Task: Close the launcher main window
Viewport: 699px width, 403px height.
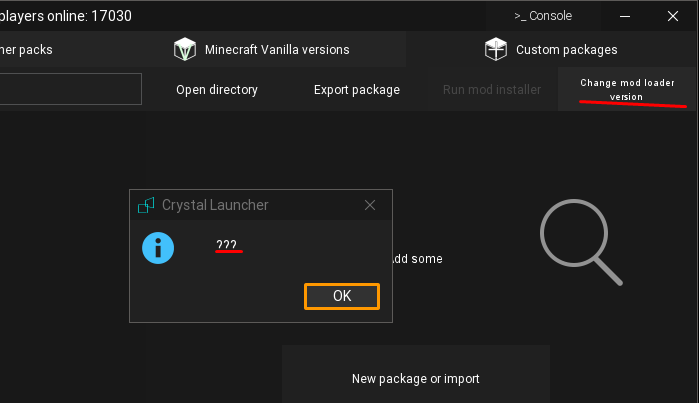Action: 672,16
